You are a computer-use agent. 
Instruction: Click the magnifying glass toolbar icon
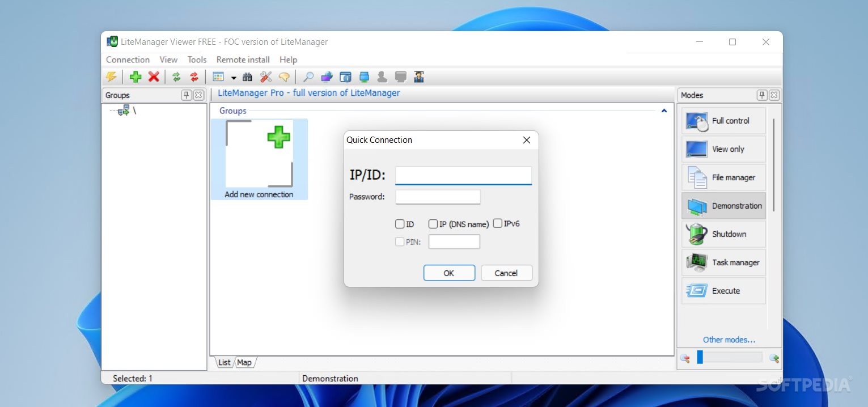click(308, 77)
